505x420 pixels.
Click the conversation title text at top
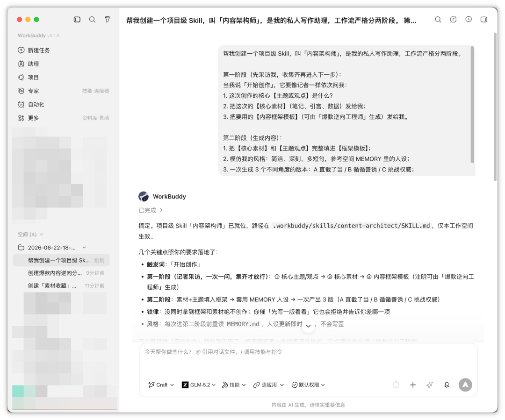point(271,21)
